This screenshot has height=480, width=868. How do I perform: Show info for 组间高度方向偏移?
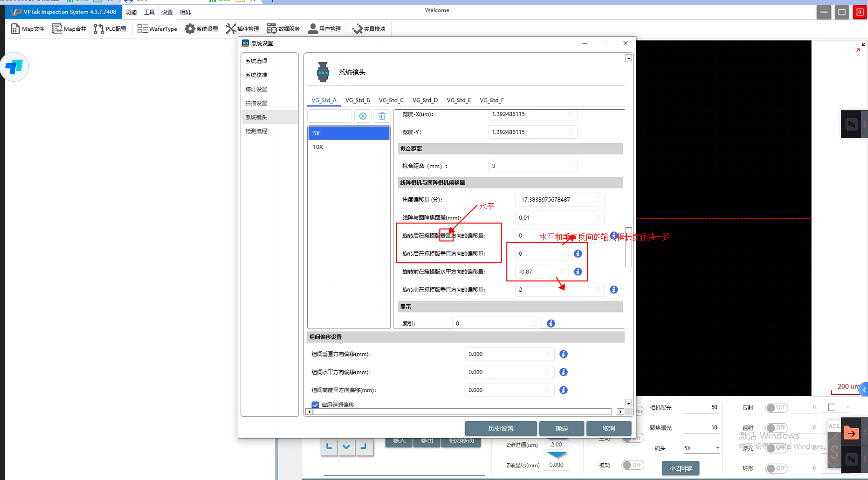564,390
